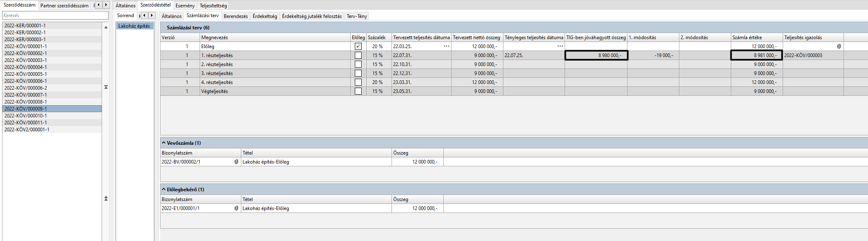Select the Végteljesítés name cell

click(275, 91)
